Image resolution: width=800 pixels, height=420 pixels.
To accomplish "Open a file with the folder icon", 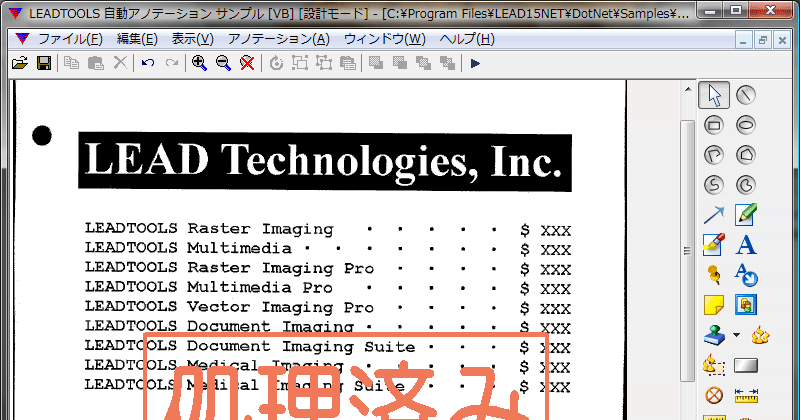I will (19, 63).
